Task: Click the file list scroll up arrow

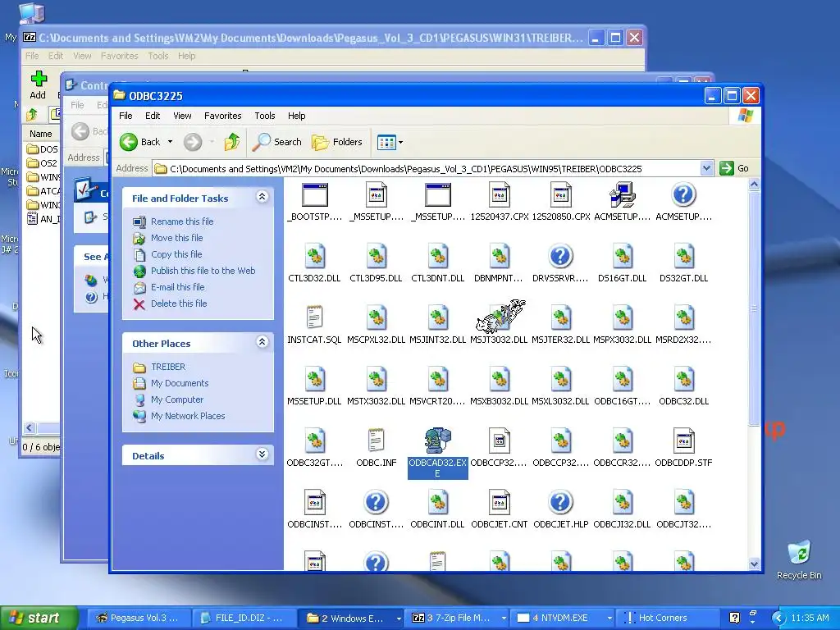Action: (x=754, y=185)
